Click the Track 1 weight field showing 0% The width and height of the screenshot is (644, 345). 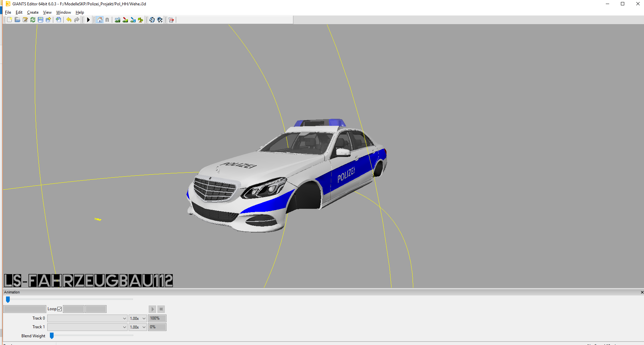click(157, 327)
